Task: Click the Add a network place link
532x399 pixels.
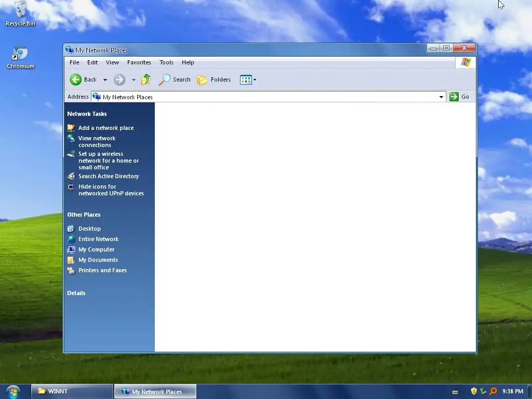Action: [106, 128]
